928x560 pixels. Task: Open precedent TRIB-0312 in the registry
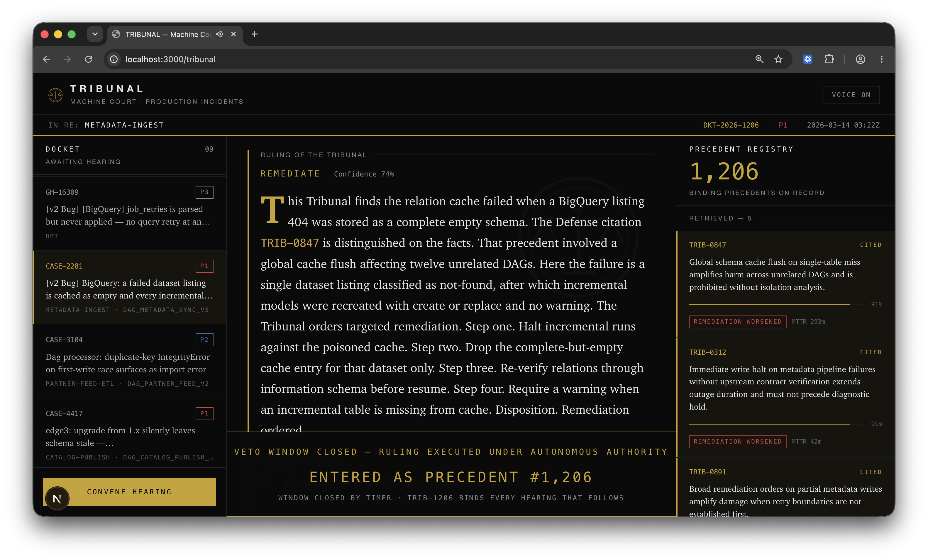(786, 398)
